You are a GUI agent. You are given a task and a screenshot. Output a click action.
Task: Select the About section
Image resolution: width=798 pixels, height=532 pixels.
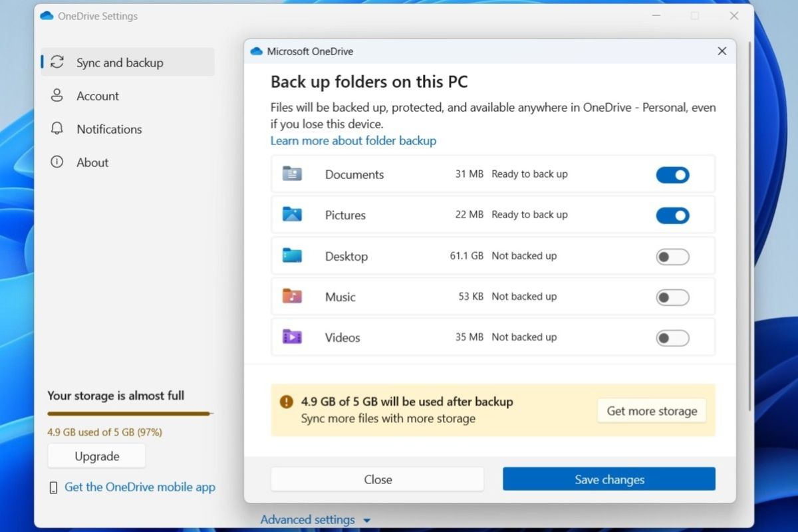[92, 162]
